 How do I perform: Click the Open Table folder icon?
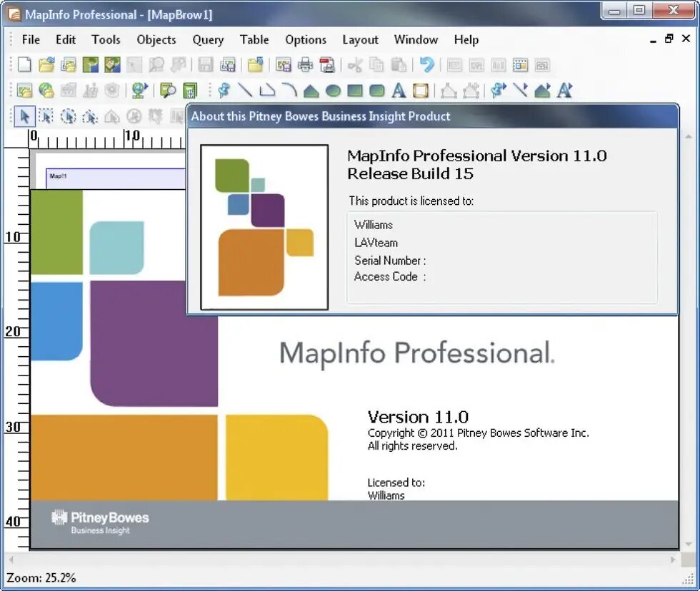pyautogui.click(x=46, y=65)
